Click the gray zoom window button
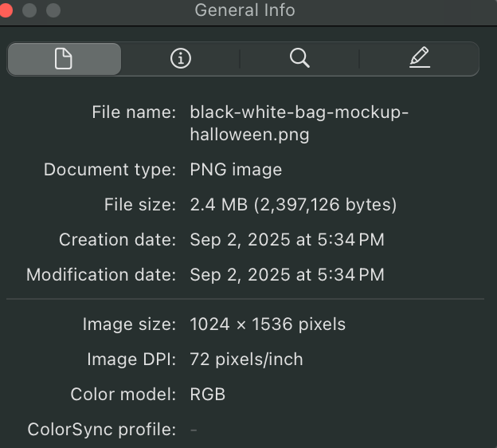Image resolution: width=497 pixels, height=448 pixels. (x=54, y=10)
